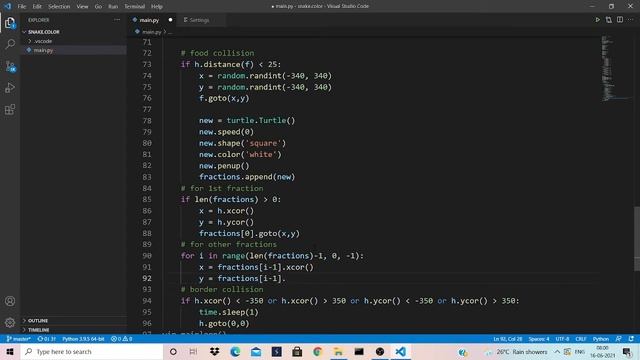The height and width of the screenshot is (360, 640).
Task: Click the taskbar search box
Action: click(x=91, y=351)
